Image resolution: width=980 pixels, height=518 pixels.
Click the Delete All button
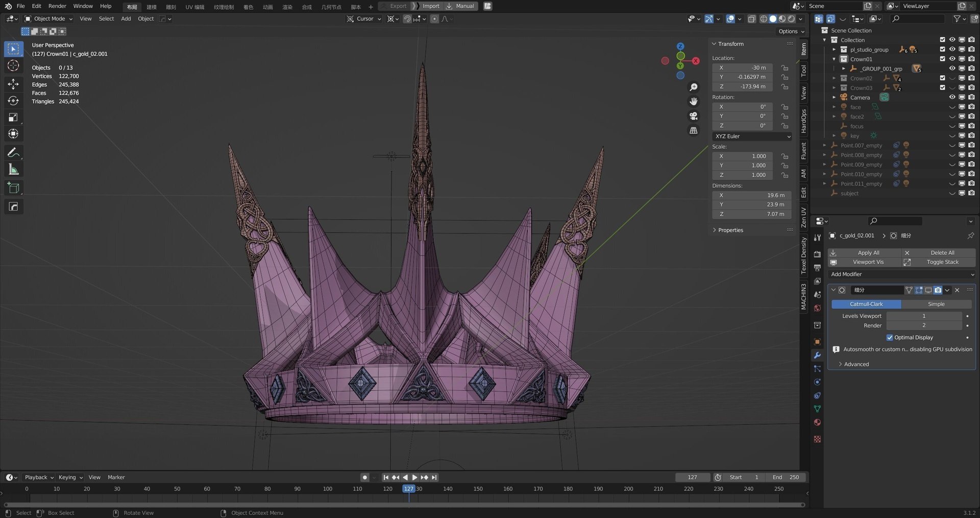pyautogui.click(x=939, y=253)
